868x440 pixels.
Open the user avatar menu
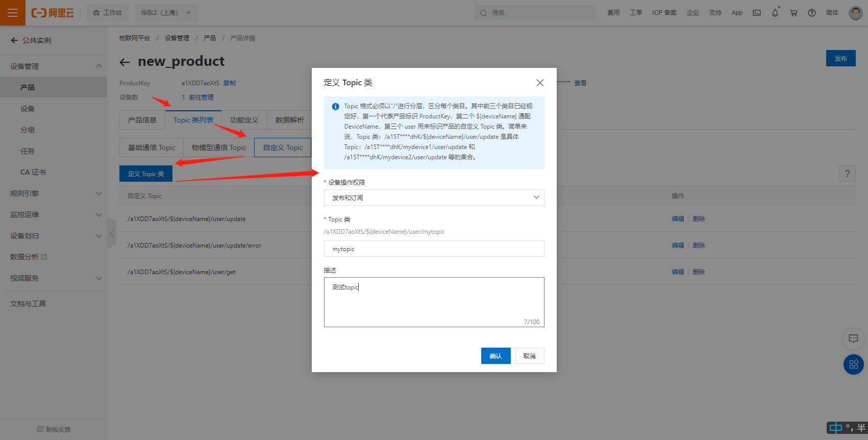(856, 13)
